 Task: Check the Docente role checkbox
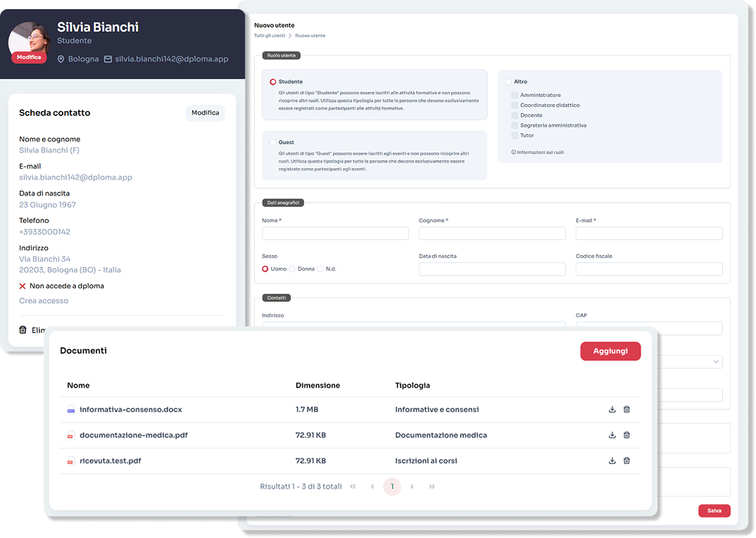515,115
